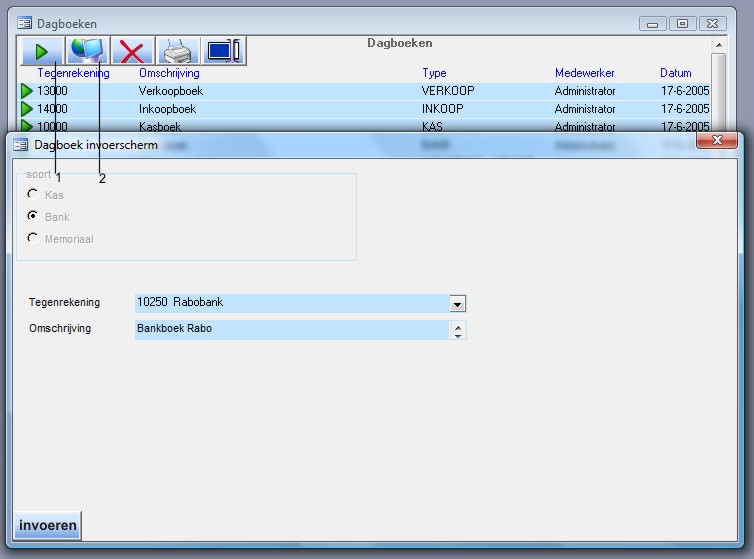Close the Dagboek invoerscherm dialog
The width and height of the screenshot is (754, 559).
716,143
